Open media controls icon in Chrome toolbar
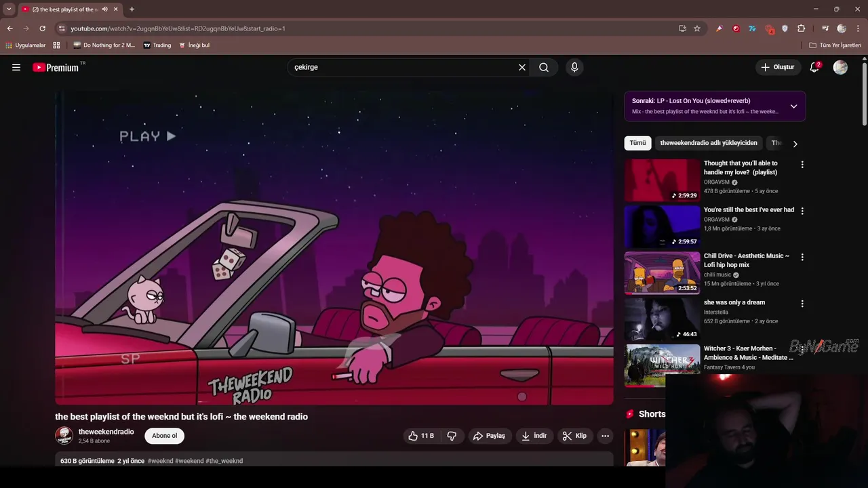Screen dimensions: 868x488 point(825,28)
